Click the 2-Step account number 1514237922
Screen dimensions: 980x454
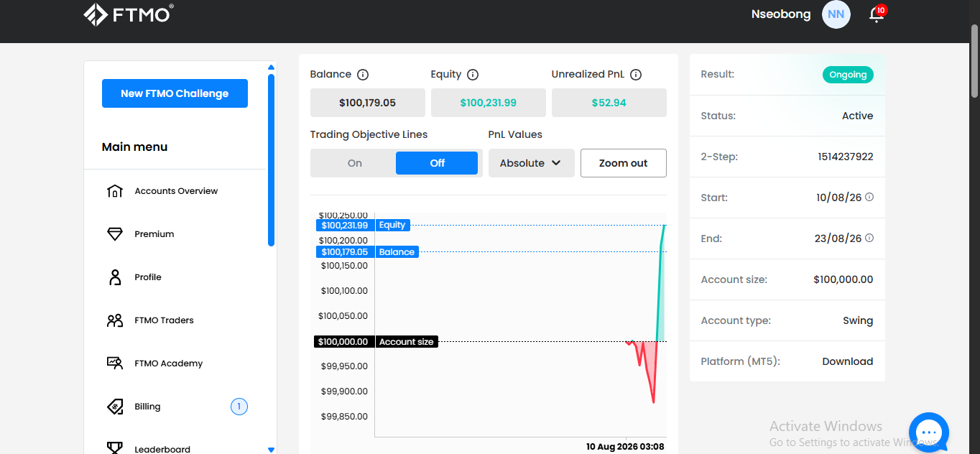(x=845, y=157)
